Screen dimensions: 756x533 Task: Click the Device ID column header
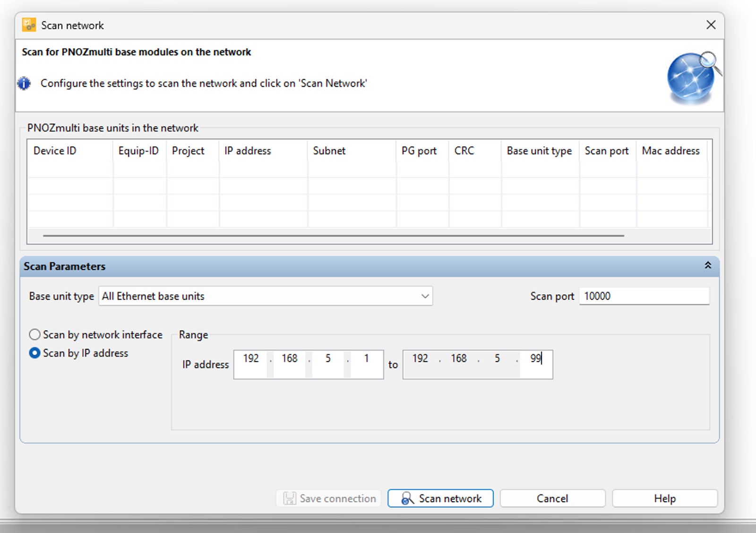[x=70, y=151]
